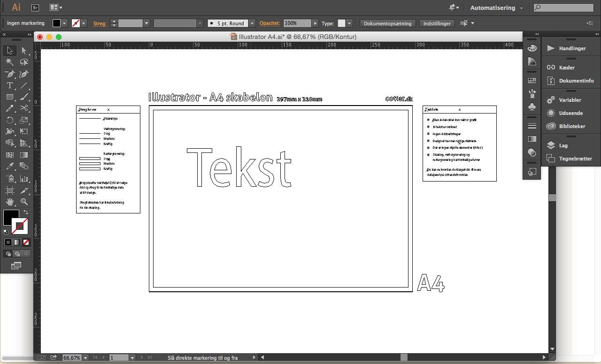This screenshot has height=364, width=601.
Task: Select the Scissors tool
Action: click(x=24, y=108)
